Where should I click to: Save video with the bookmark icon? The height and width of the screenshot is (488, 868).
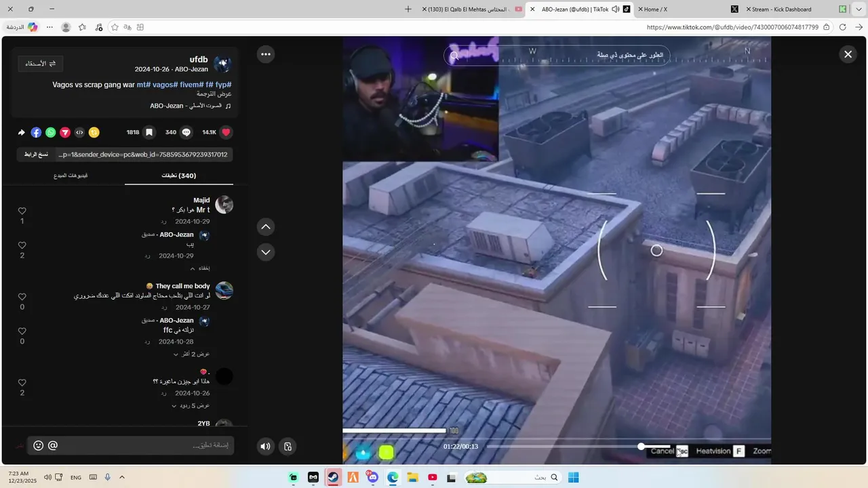149,132
